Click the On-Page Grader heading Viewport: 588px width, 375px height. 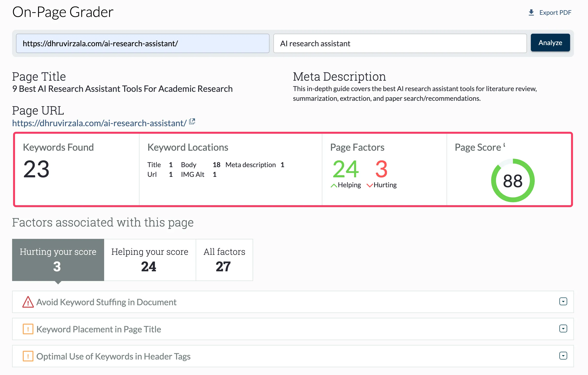pos(63,12)
